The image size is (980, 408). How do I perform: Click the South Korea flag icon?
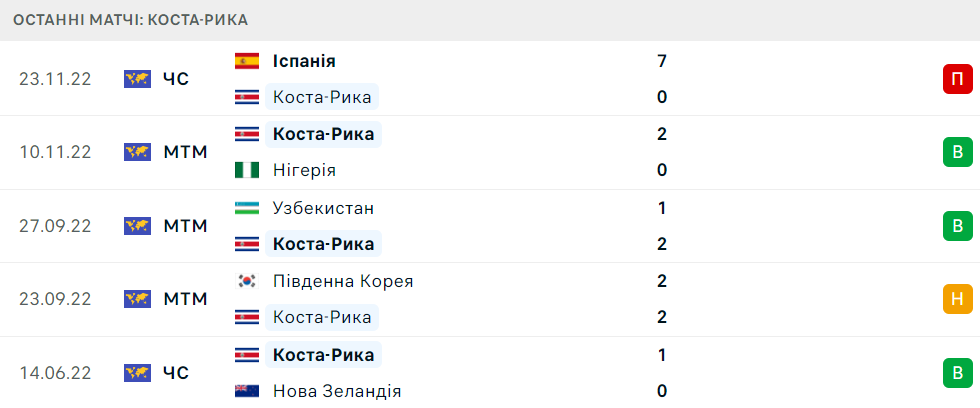click(247, 281)
